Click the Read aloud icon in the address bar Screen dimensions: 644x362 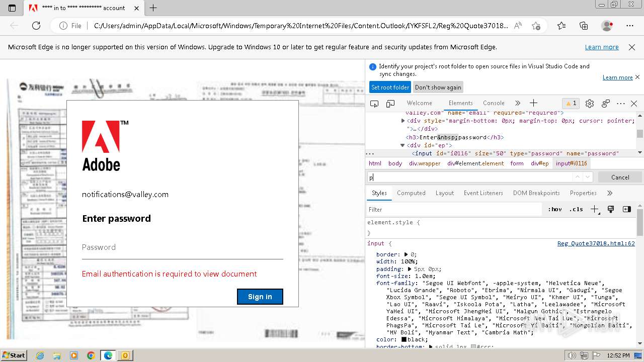pyautogui.click(x=518, y=26)
